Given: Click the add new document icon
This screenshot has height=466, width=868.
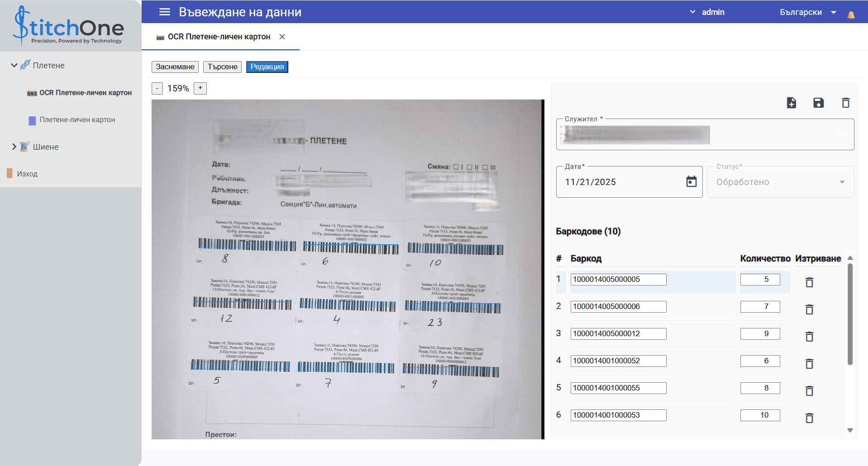Looking at the screenshot, I should click(791, 103).
